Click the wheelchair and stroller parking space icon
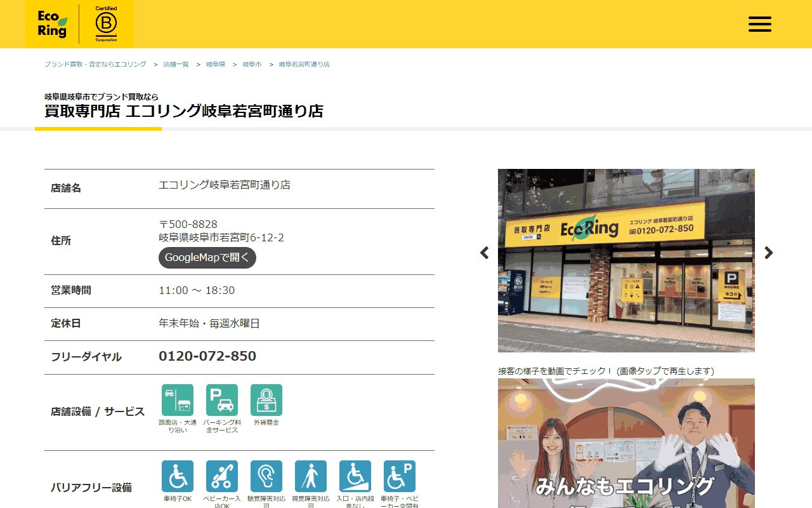The image size is (812, 508). tap(400, 476)
